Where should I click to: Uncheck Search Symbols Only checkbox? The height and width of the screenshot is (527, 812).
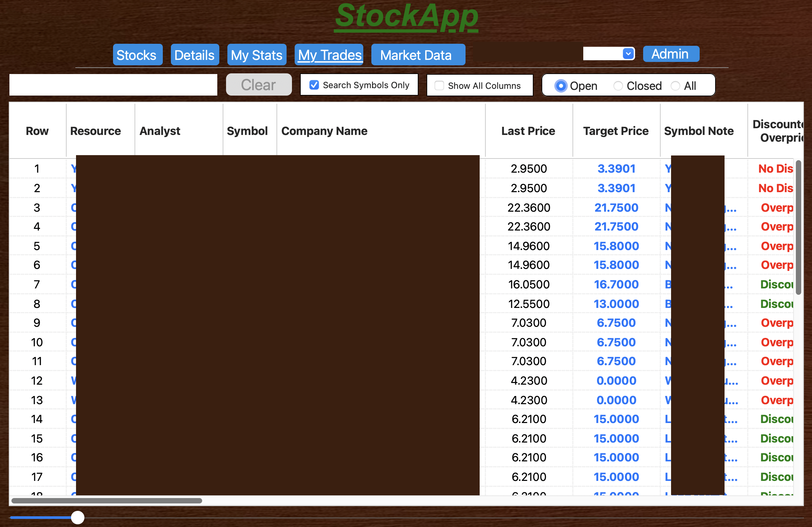point(314,85)
